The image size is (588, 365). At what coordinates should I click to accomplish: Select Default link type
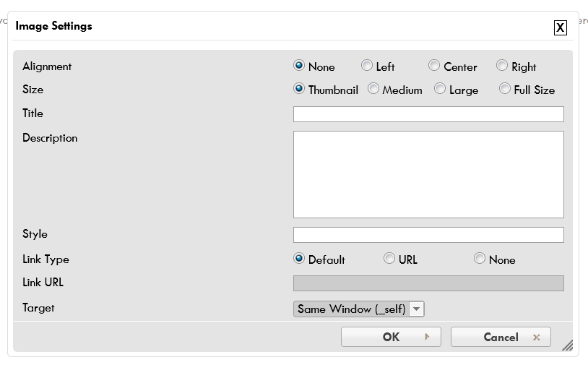point(299,259)
